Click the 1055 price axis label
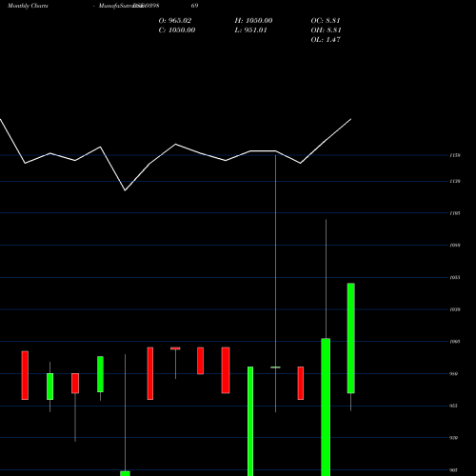Viewport: 476px width, 476px height. point(455,277)
